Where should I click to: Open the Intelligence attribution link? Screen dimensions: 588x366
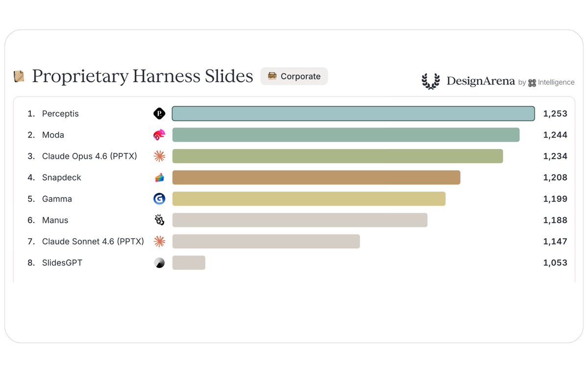[x=551, y=82]
